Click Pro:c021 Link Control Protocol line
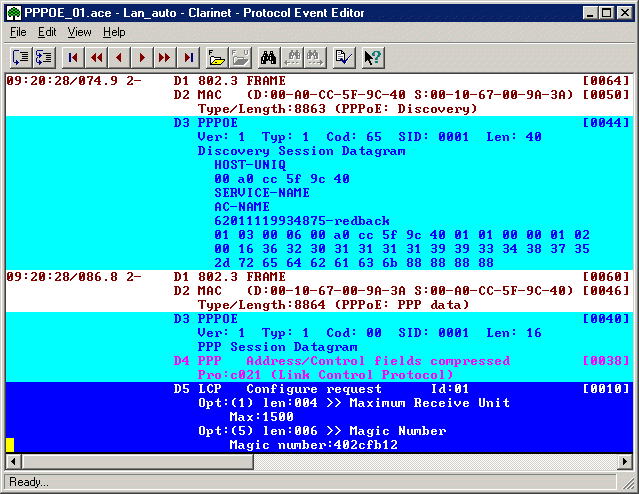The height and width of the screenshot is (494, 639). click(326, 375)
